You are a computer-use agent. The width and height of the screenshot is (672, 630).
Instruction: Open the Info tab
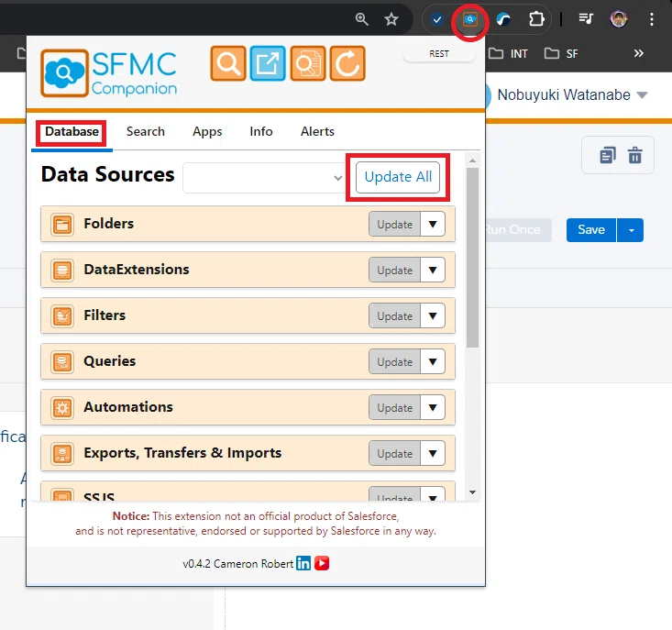click(x=261, y=131)
